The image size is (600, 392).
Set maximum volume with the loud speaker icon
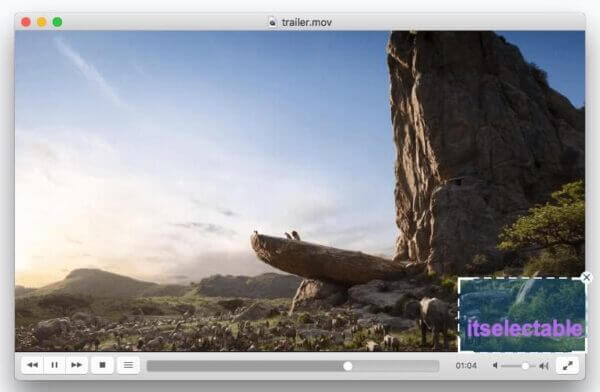[x=544, y=366]
